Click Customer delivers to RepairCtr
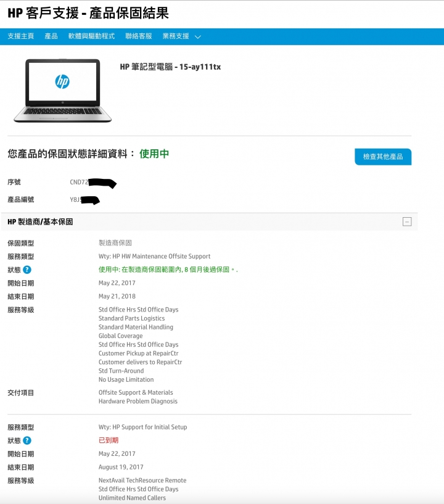This screenshot has width=444, height=504. (141, 362)
